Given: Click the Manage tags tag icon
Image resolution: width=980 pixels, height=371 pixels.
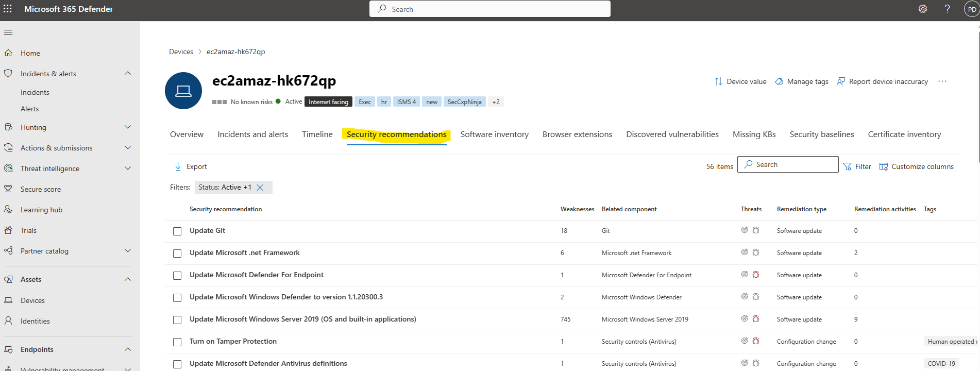Looking at the screenshot, I should (779, 81).
